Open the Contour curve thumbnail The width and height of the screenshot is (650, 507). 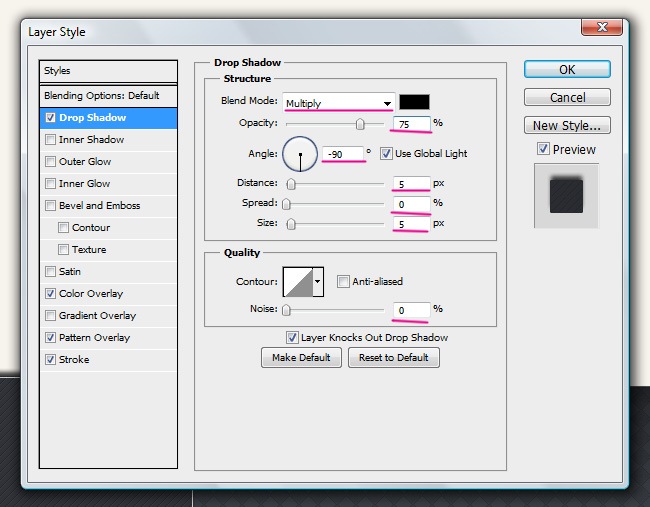click(298, 283)
